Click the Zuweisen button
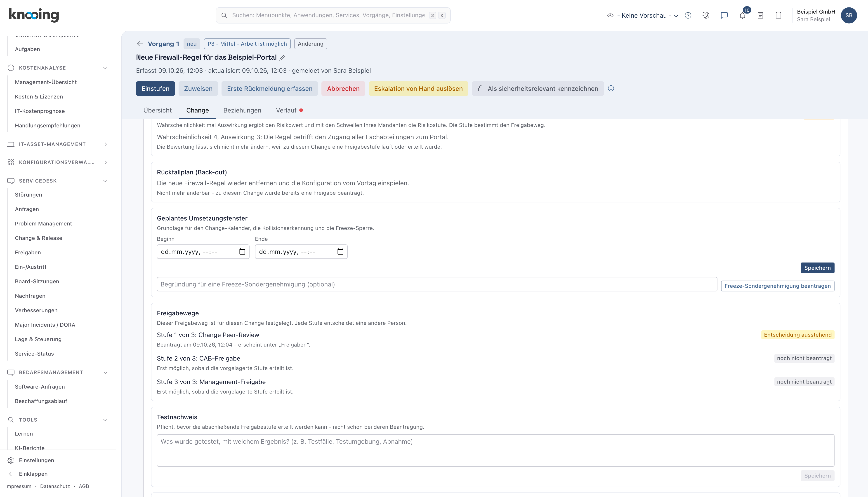 [x=198, y=88]
